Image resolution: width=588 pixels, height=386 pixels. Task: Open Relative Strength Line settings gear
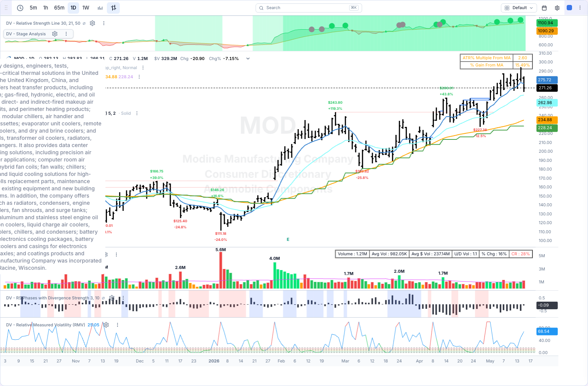[x=92, y=23]
